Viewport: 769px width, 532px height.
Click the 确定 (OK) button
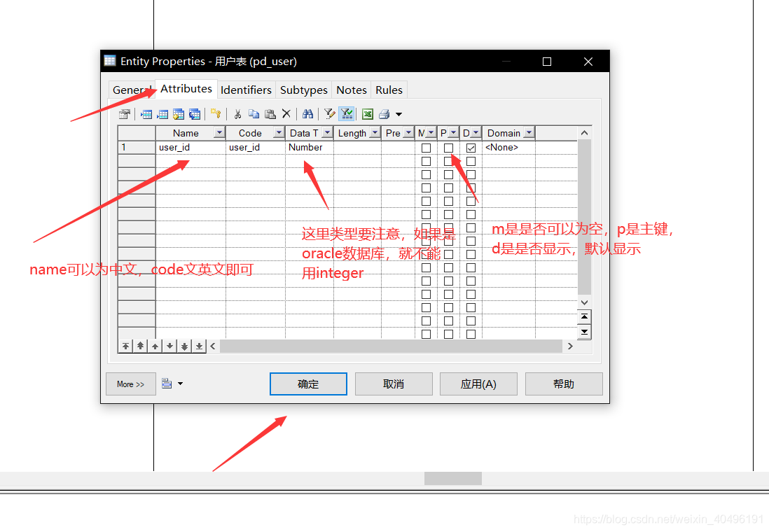[x=308, y=384]
